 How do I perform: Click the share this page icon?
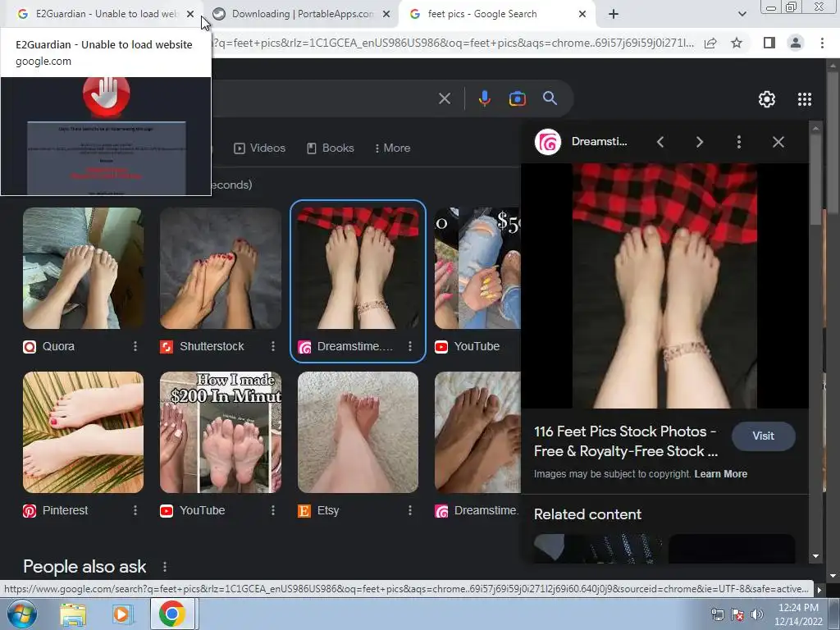pyautogui.click(x=711, y=43)
